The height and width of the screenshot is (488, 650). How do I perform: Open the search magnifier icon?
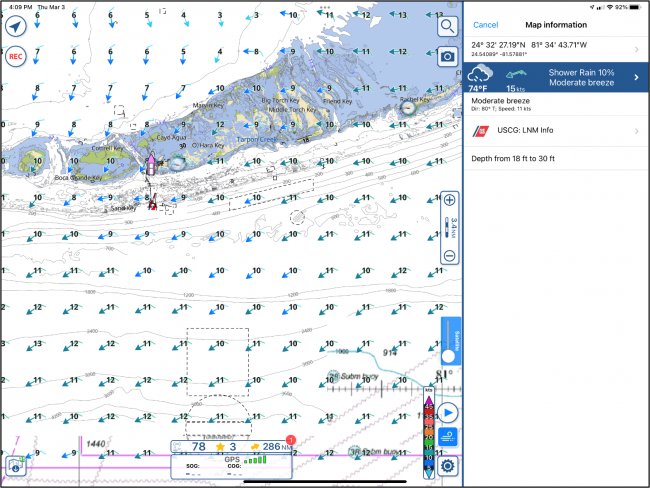448,25
